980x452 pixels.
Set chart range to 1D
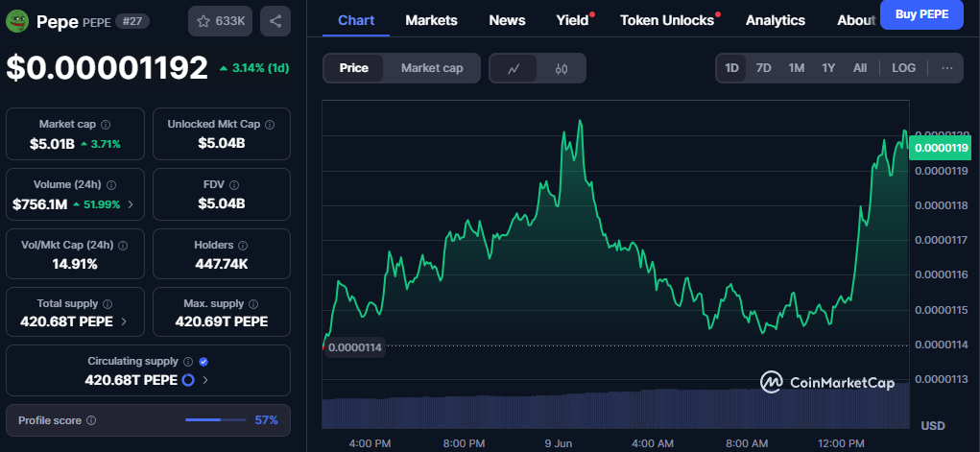(x=731, y=68)
